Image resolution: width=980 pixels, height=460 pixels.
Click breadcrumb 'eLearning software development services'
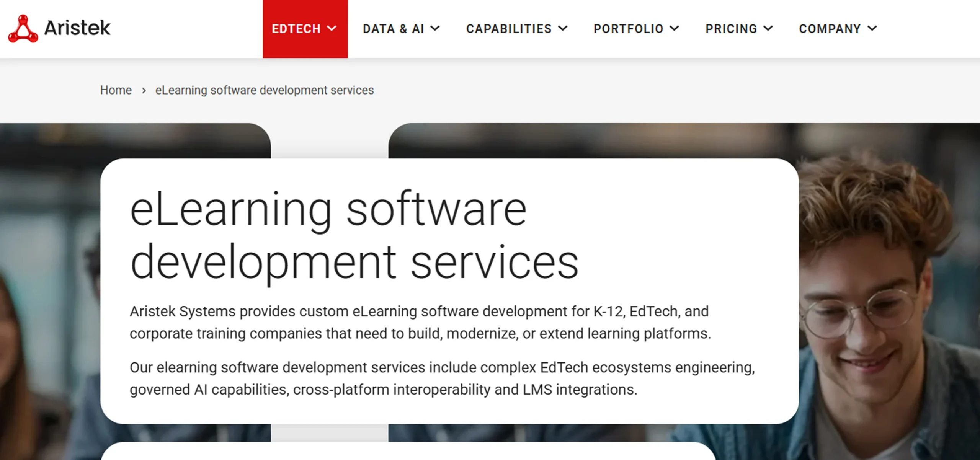(265, 90)
